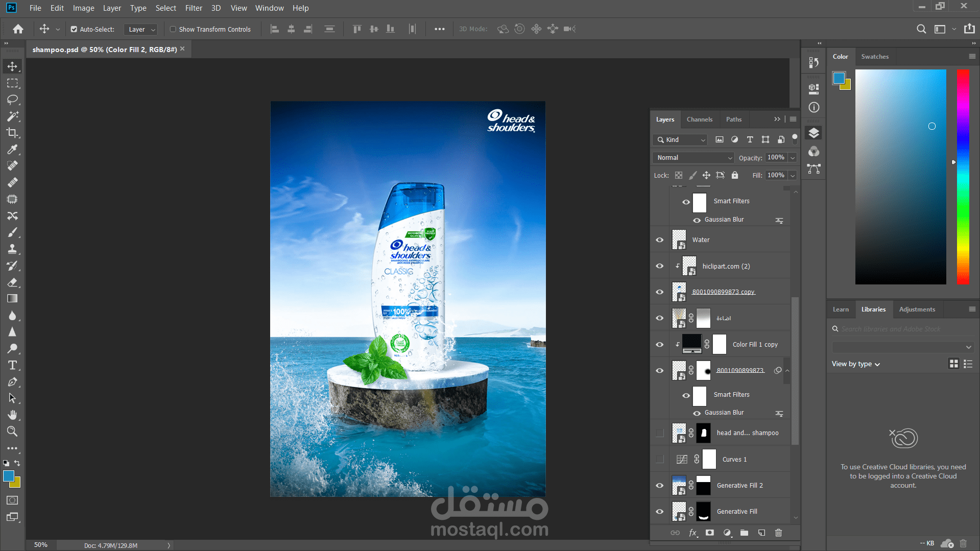Switch to the Paths tab
Screen dimensions: 980x551
pos(734,119)
